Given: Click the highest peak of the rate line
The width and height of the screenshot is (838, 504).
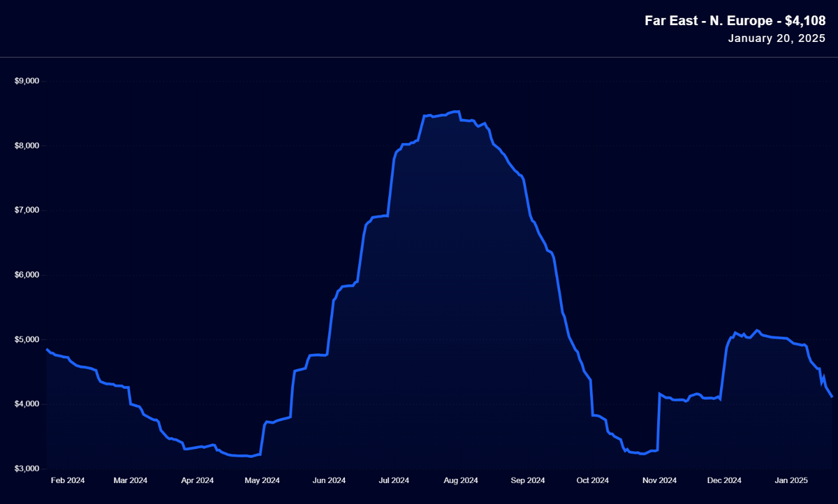Looking at the screenshot, I should [x=455, y=111].
